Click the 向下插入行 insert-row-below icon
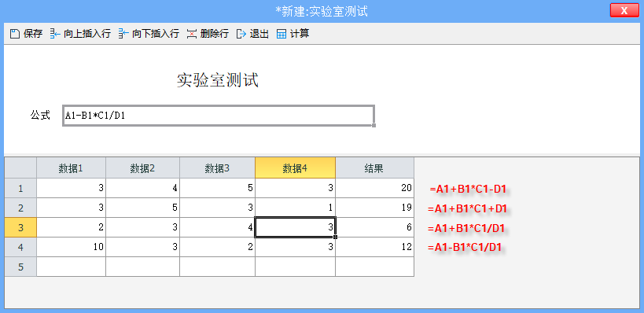This screenshot has height=313, width=644. pos(123,34)
